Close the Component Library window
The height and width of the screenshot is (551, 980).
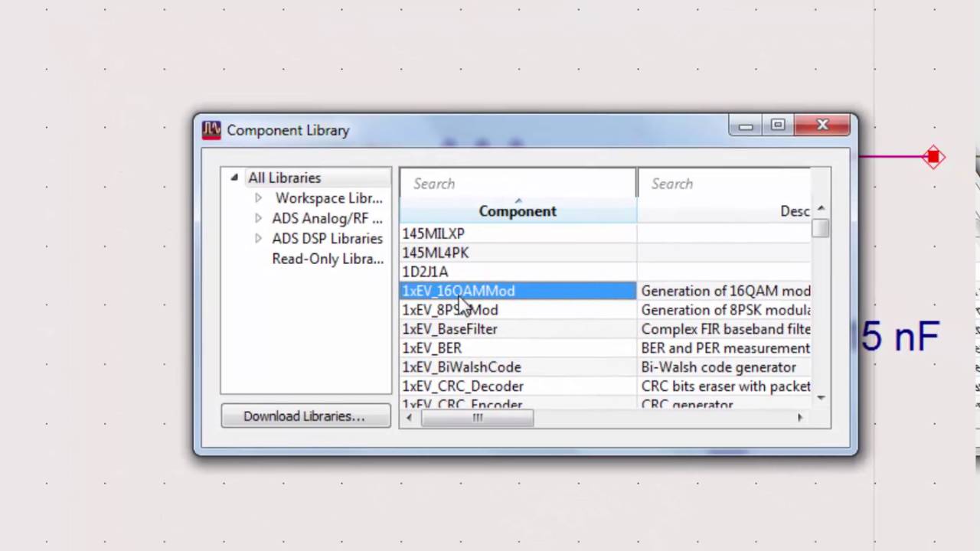(822, 126)
